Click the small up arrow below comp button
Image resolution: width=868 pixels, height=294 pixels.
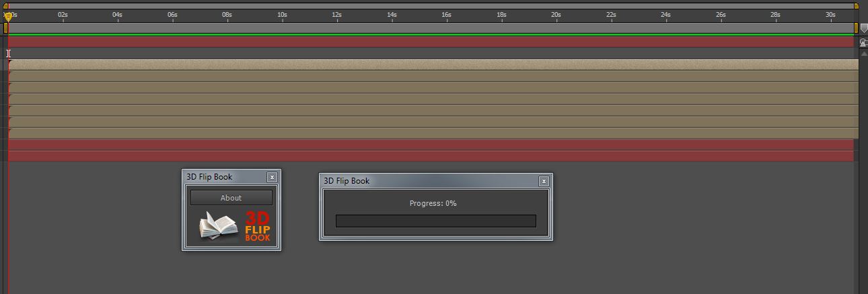pyautogui.click(x=863, y=52)
